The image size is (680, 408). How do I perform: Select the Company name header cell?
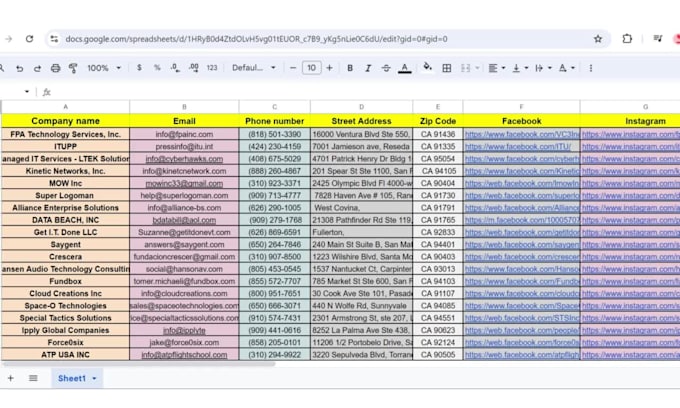(x=65, y=121)
